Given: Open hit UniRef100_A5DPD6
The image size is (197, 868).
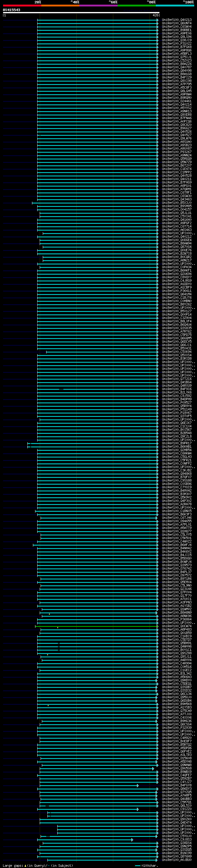Looking at the screenshot, I should (176, 748).
